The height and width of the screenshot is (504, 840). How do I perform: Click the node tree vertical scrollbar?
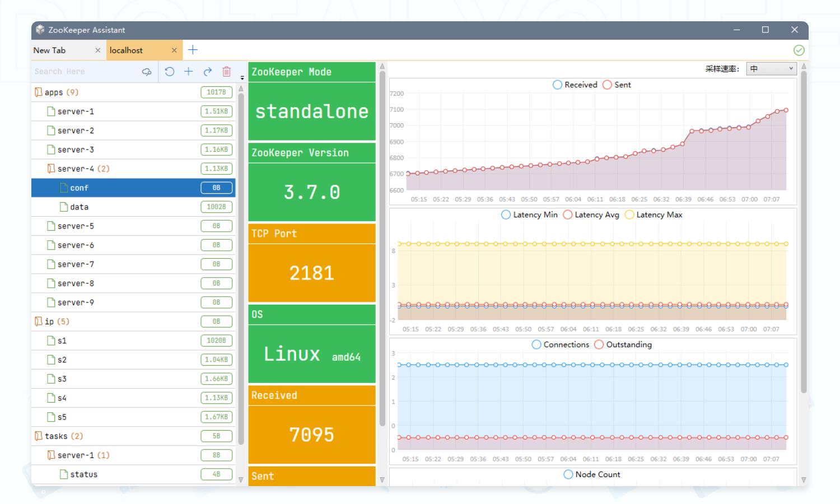coord(241,269)
